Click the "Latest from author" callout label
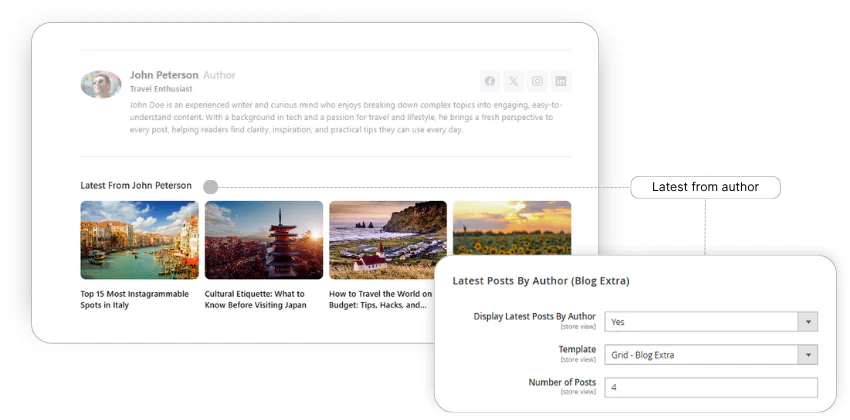850x420 pixels. (705, 187)
